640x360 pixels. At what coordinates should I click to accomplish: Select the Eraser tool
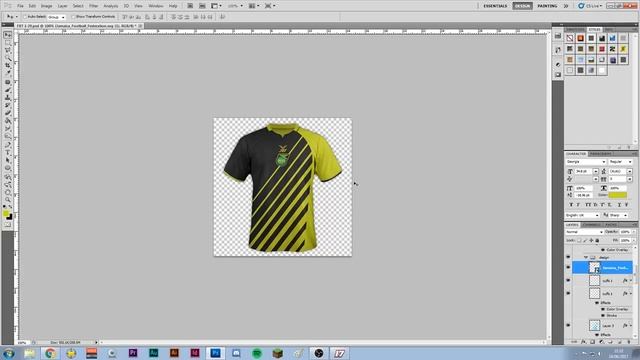point(8,113)
